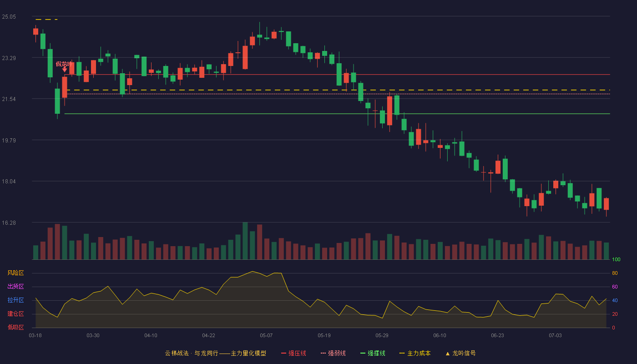The image size is (637, 364).
Task: Click the 云梯战法 · 与龙同行 title text
Action: [x=191, y=353]
